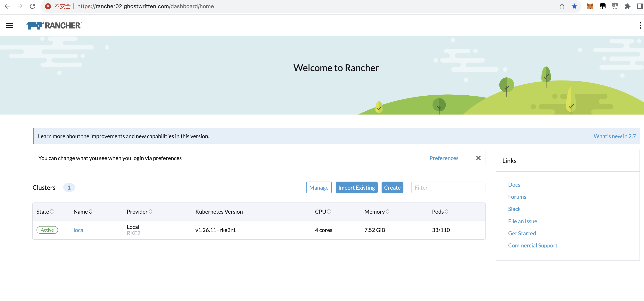Image resolution: width=644 pixels, height=301 pixels.
Task: Click the Rancher logo
Action: (x=54, y=25)
